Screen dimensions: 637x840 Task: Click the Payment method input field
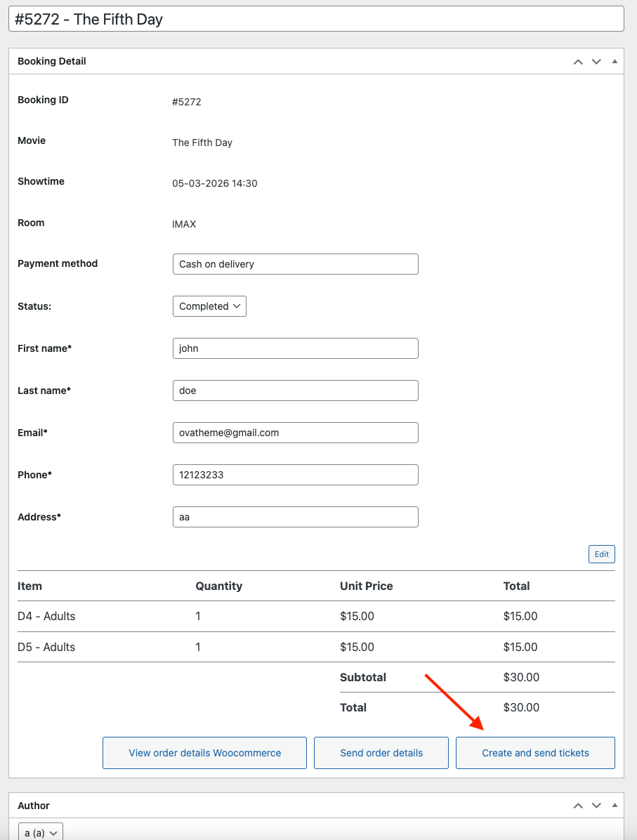pos(295,264)
